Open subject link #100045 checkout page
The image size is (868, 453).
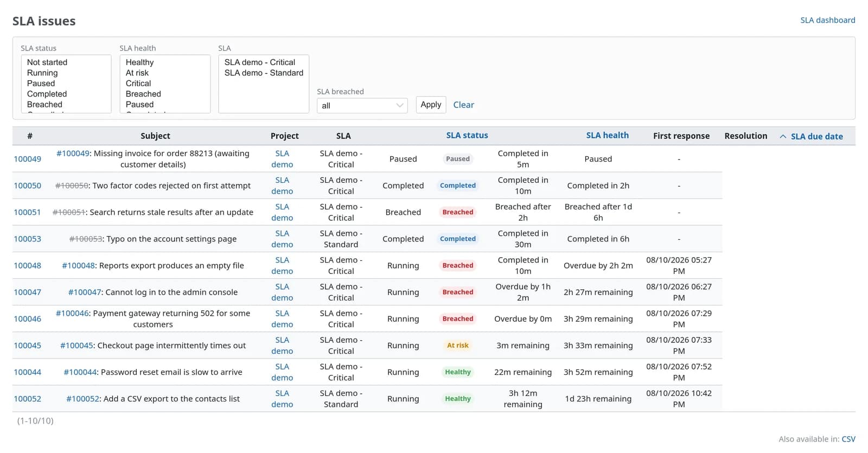76,345
